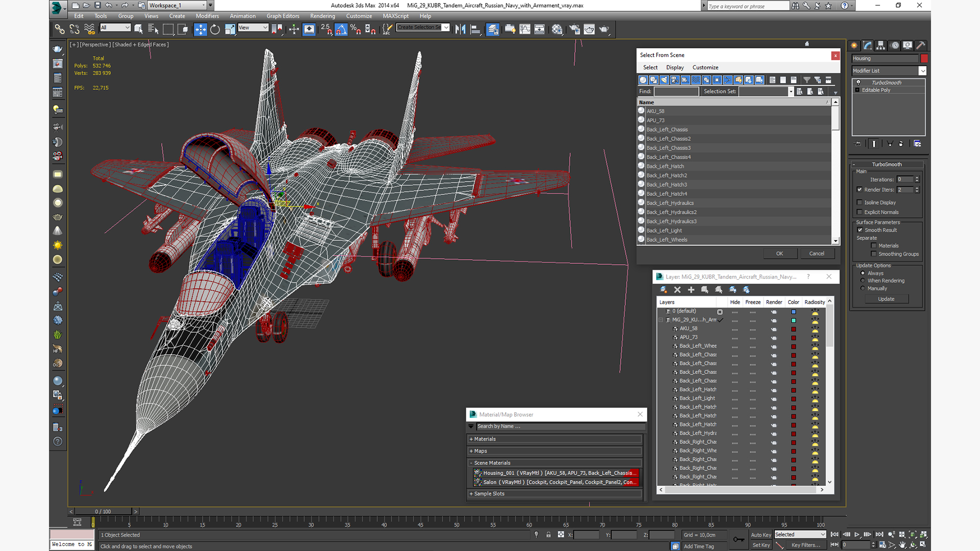The image size is (980, 551).
Task: Click Create New Layer icon in Layer window
Action: coord(664,290)
